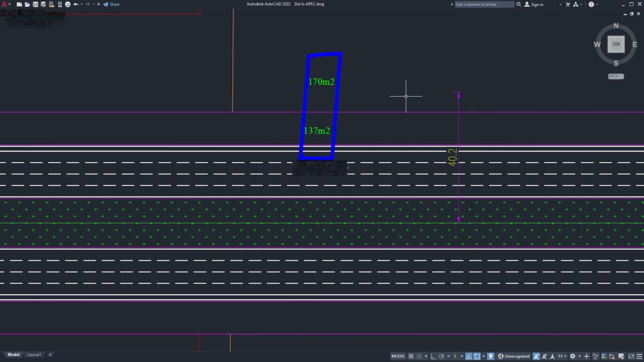Open the annotation scale 1:1 dropdown
Viewport: 644px width, 362px height.
pos(562,356)
